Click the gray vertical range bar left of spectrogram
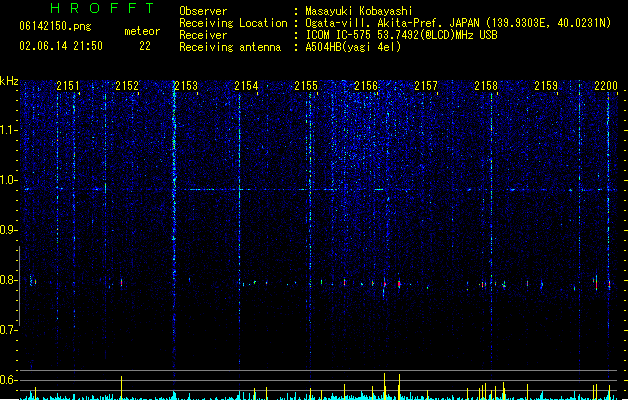Screen dimensions: 629x400 pyautogui.click(x=19, y=286)
